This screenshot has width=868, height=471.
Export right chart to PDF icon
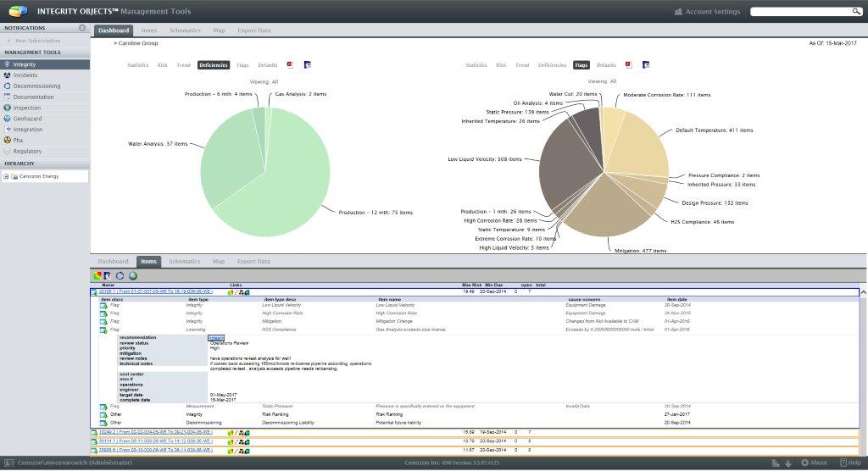click(x=628, y=64)
